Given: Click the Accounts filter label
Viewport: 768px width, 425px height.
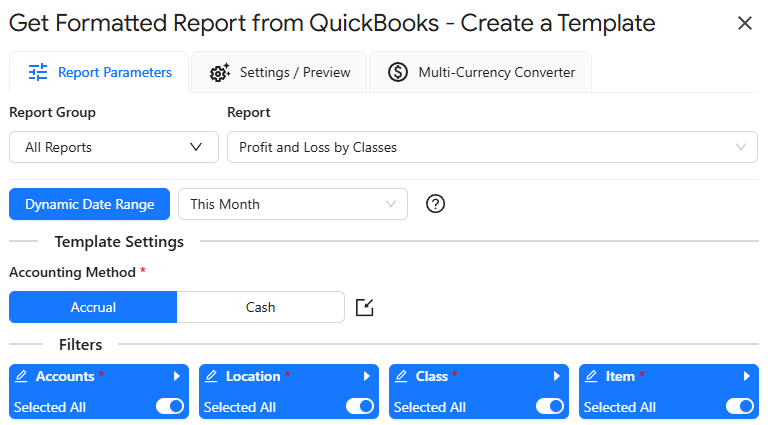Looking at the screenshot, I should click(x=65, y=376).
